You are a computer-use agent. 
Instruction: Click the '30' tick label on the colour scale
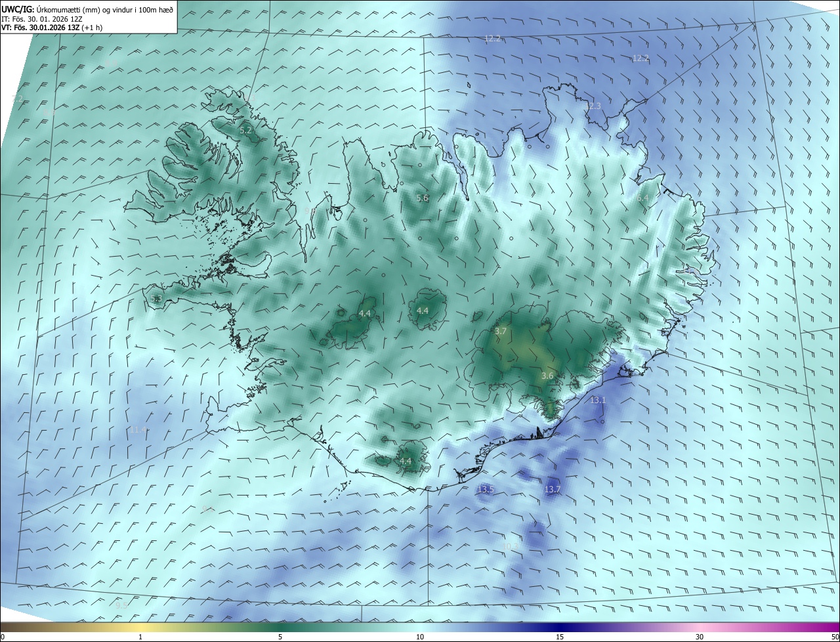pos(700,637)
